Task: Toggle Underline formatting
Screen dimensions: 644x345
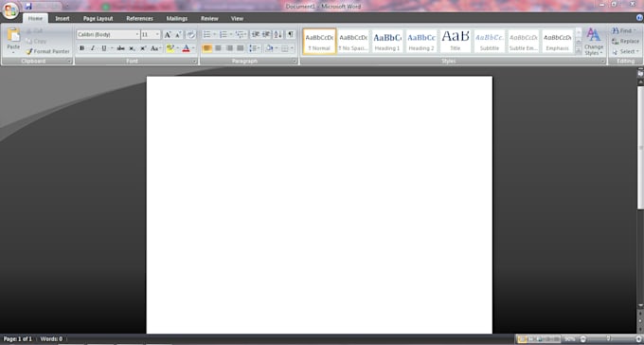Action: (104, 48)
